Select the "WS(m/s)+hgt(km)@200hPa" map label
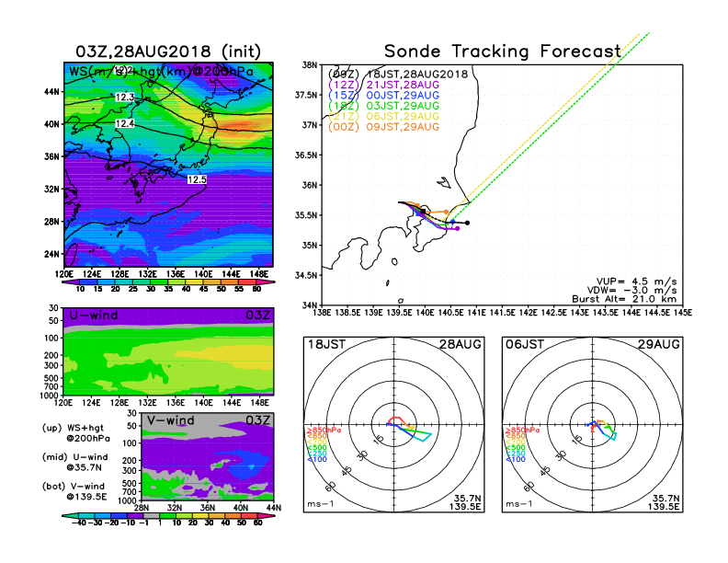The image size is (728, 563). click(x=161, y=72)
